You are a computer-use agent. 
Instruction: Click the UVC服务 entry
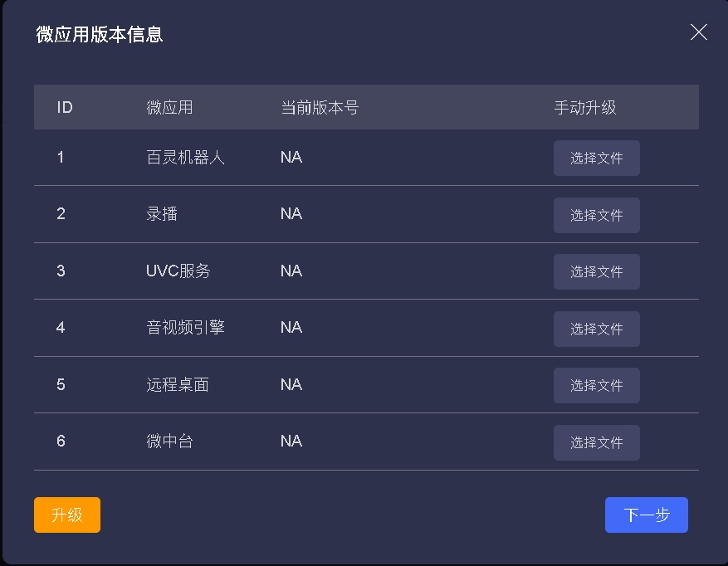coord(178,271)
